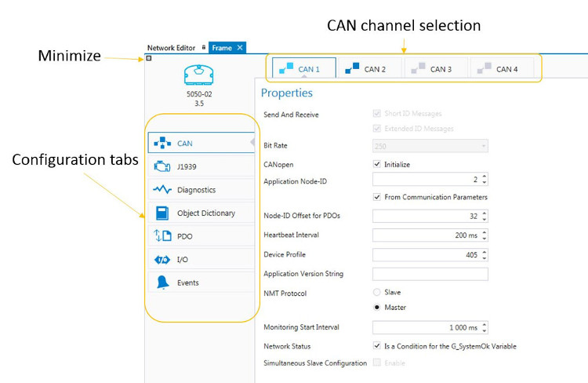The width and height of the screenshot is (588, 383).
Task: Increase Monitoring Start Interval value
Action: click(x=485, y=324)
